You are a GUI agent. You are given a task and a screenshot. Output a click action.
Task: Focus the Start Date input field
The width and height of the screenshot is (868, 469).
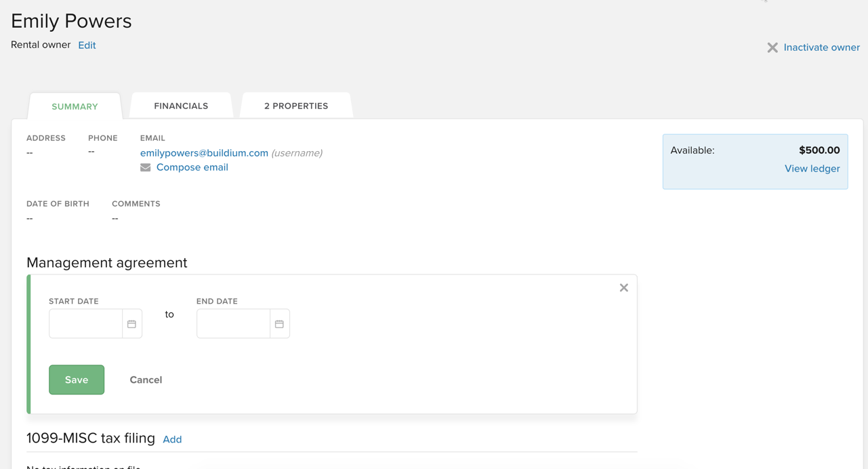click(86, 324)
